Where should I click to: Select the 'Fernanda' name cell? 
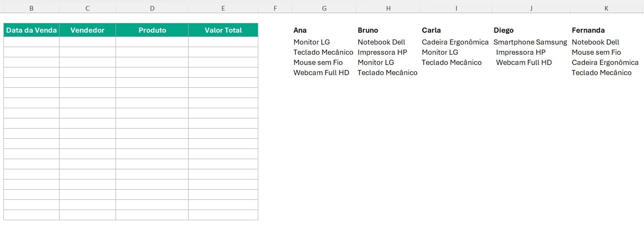(588, 30)
